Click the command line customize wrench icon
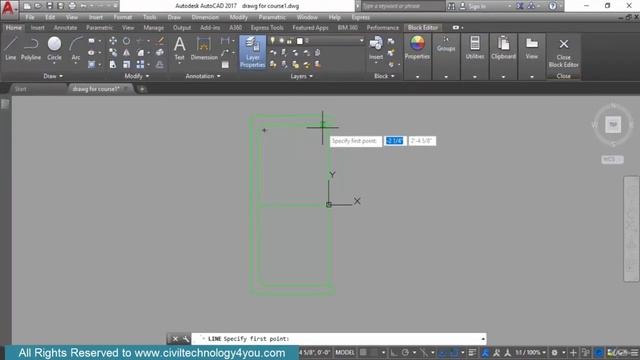 (x=186, y=339)
